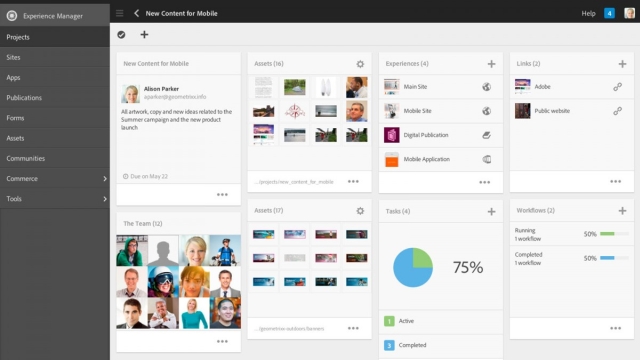Add a new experience with plus icon

(491, 64)
